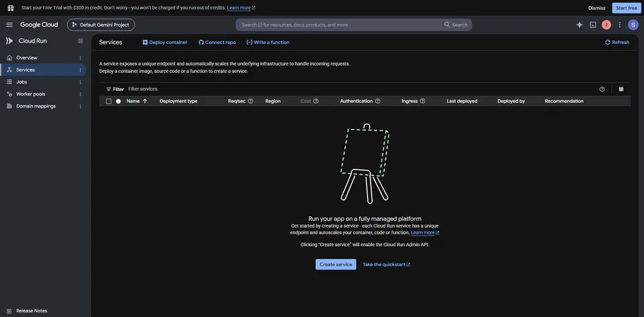The image size is (644, 317).
Task: Open Worker pools in sidebar
Action: [31, 94]
